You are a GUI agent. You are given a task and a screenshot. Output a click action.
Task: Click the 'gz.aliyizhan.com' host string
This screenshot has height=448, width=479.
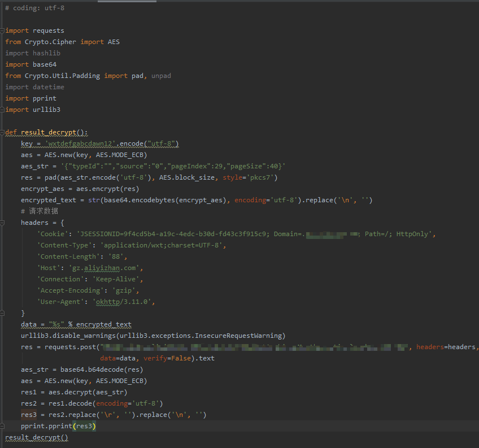[107, 268]
